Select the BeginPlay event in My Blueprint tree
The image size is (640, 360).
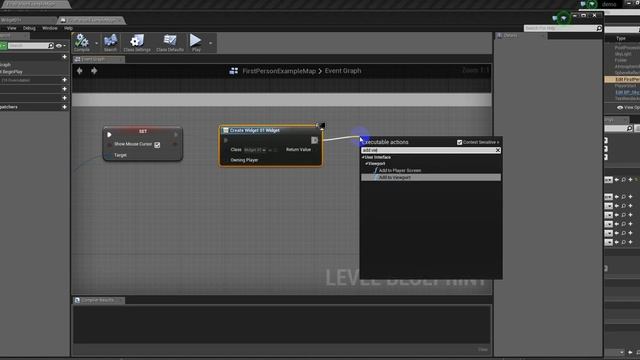click(11, 72)
